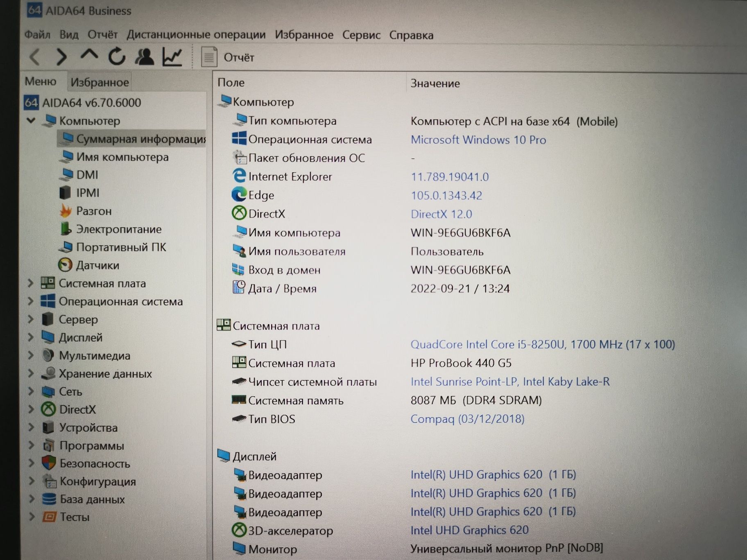The height and width of the screenshot is (560, 747).
Task: Open the Файл menu
Action: pos(37,34)
